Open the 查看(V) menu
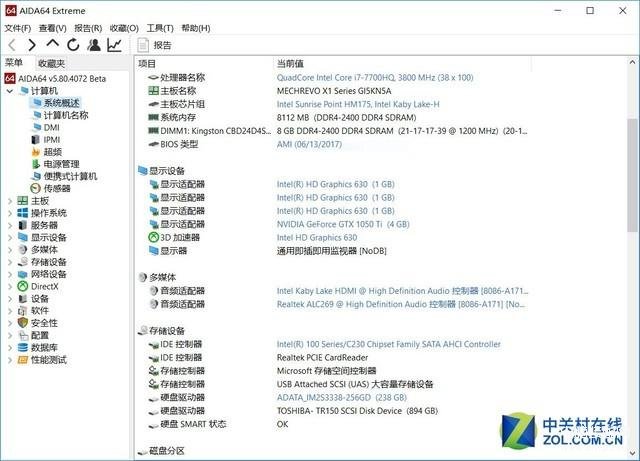 53,28
